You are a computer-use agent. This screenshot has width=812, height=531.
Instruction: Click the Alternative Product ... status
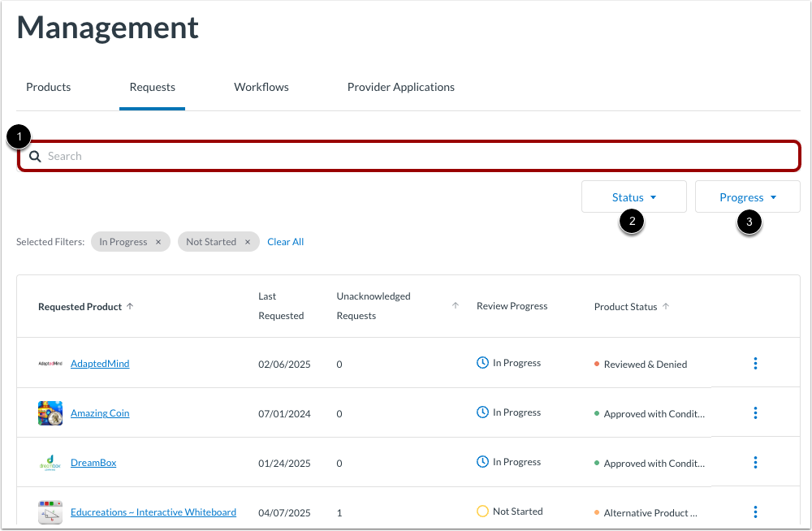click(x=650, y=513)
